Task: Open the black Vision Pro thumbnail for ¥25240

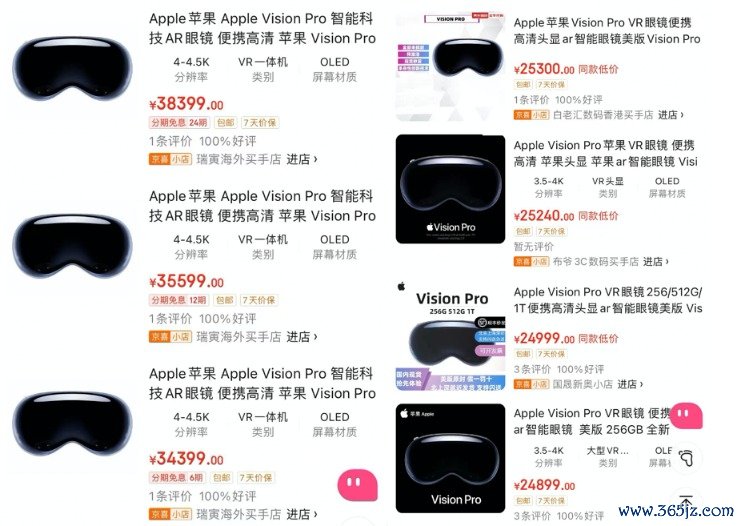Action: coord(450,189)
